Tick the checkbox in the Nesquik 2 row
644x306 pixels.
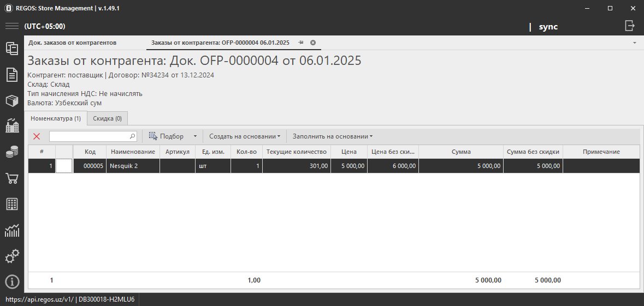point(64,166)
